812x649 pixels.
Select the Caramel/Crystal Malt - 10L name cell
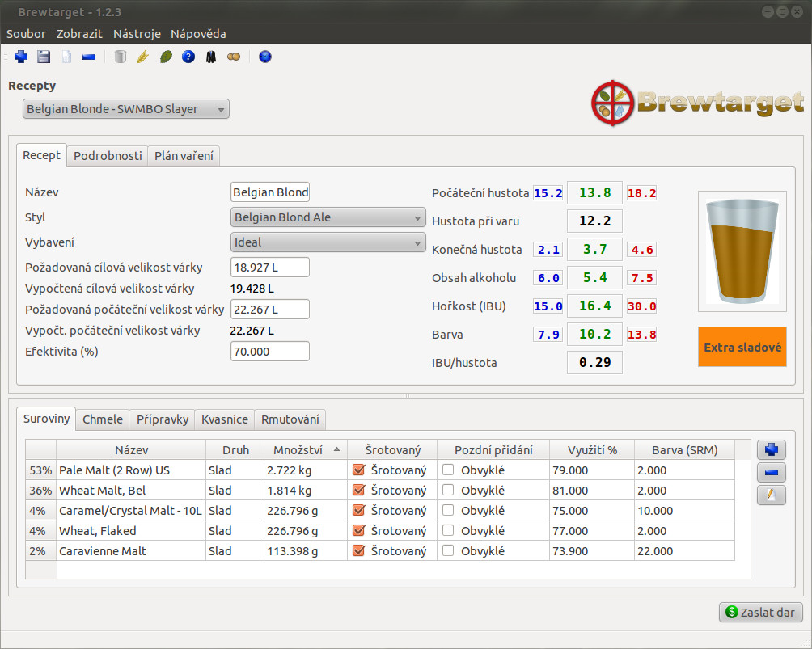point(131,510)
